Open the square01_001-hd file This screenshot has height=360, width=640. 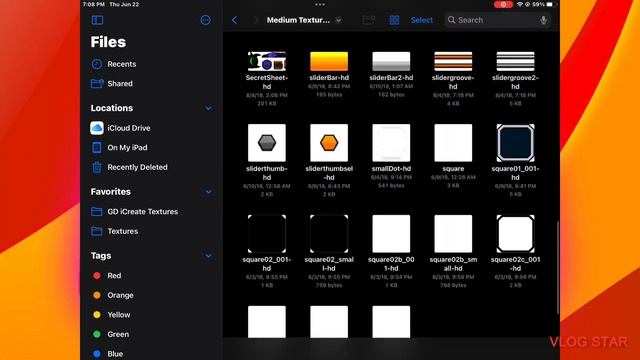[x=516, y=143]
